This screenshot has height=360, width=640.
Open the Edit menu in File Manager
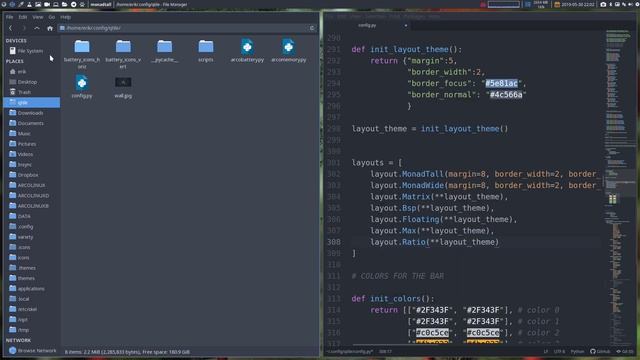(x=23, y=17)
